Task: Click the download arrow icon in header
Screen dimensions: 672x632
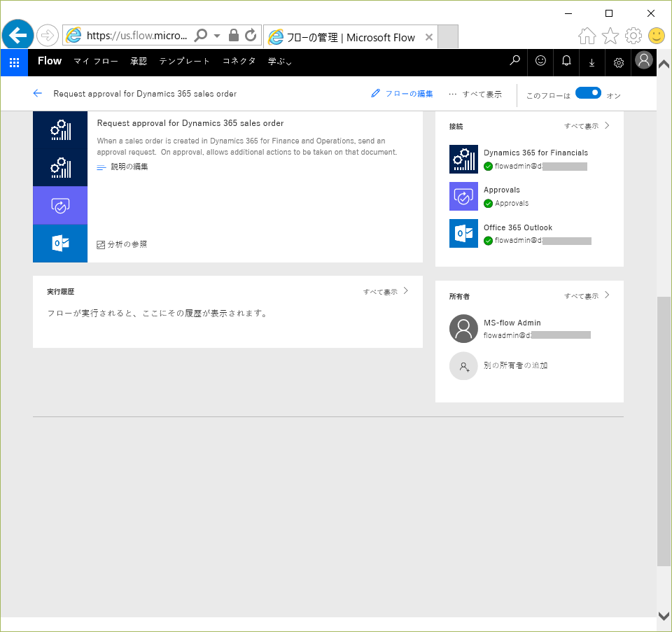Action: click(592, 63)
